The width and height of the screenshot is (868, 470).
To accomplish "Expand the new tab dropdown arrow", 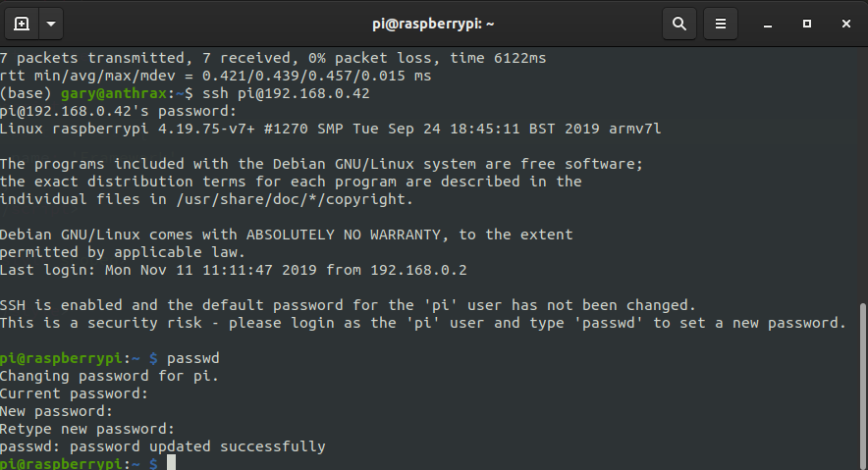I will pyautogui.click(x=51, y=24).
